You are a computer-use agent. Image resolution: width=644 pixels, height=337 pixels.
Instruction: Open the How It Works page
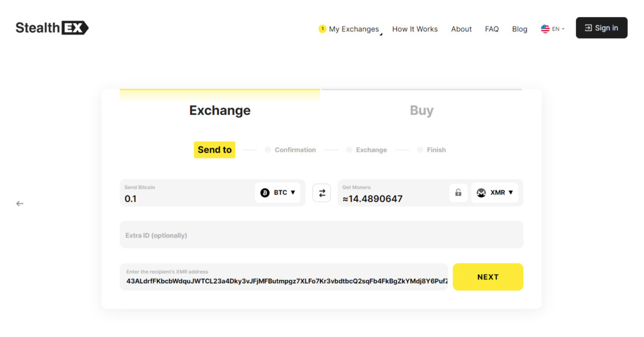[x=415, y=29]
